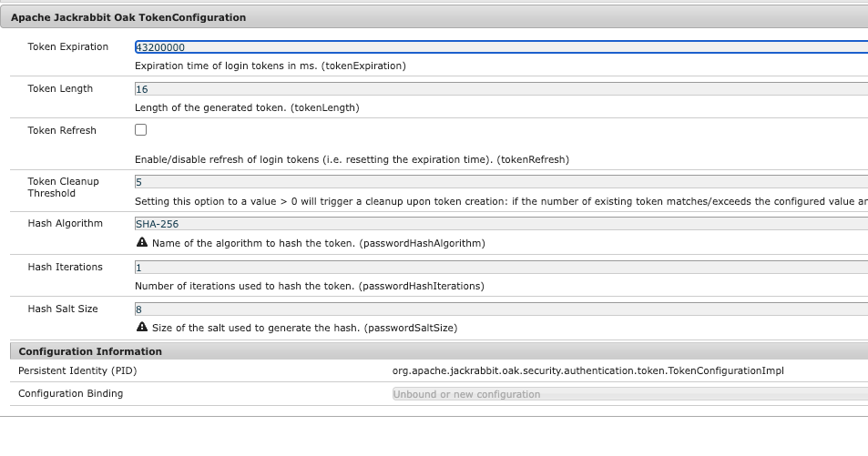The width and height of the screenshot is (868, 456).
Task: Click the Configuration Binding unbound field
Action: tap(628, 394)
